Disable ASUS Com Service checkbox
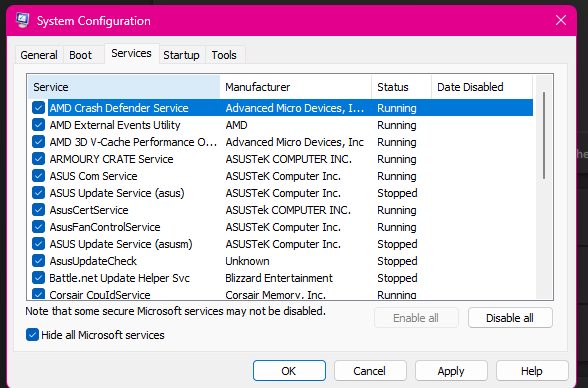The height and width of the screenshot is (388, 588). tap(38, 176)
